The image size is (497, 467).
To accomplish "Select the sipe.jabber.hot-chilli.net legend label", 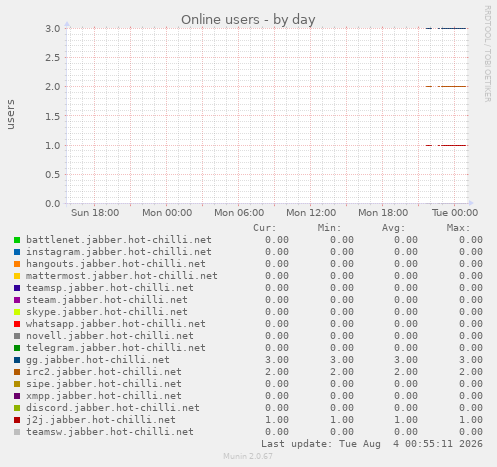I will [104, 384].
